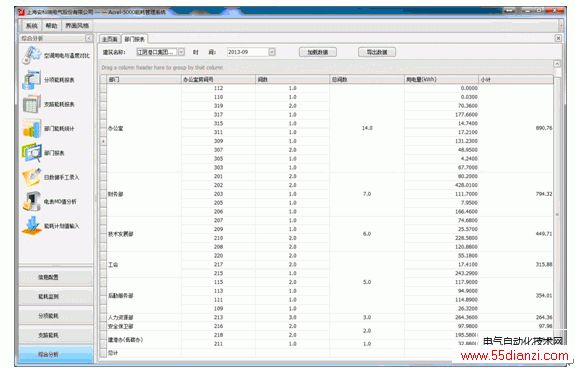Sort by the 间数 column header

(292, 79)
